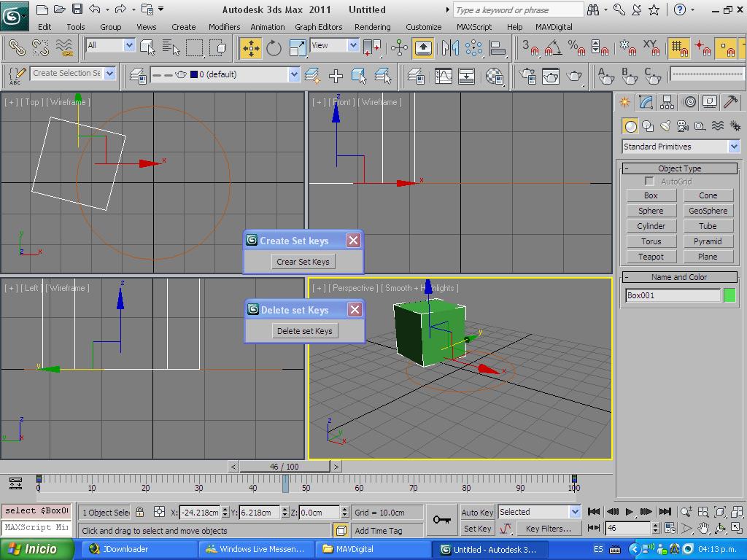Toggle the Angle Snap button
The width and height of the screenshot is (747, 560).
point(553,48)
